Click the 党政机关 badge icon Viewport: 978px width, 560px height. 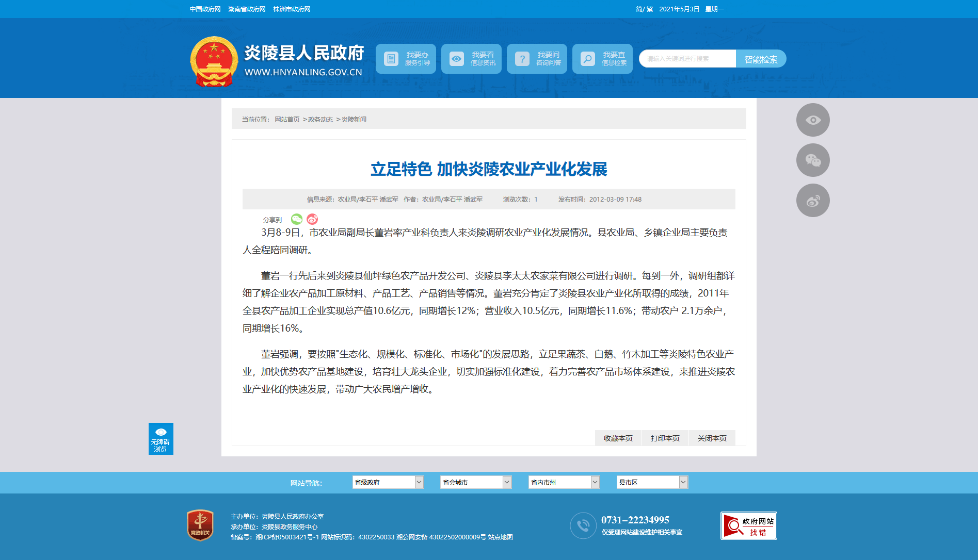[200, 525]
